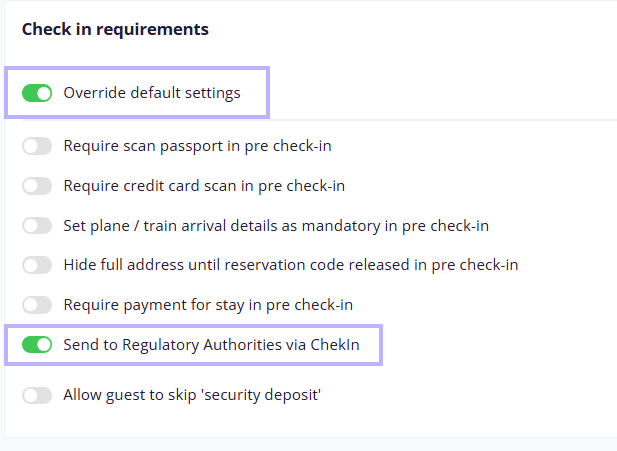Click 'Require payment for stay in pre check-in' label

(x=208, y=305)
